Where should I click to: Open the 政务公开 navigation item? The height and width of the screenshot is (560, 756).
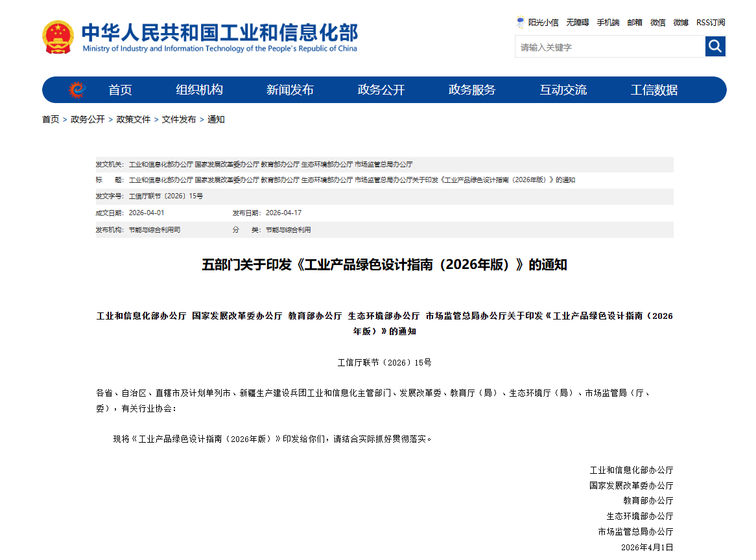click(381, 89)
